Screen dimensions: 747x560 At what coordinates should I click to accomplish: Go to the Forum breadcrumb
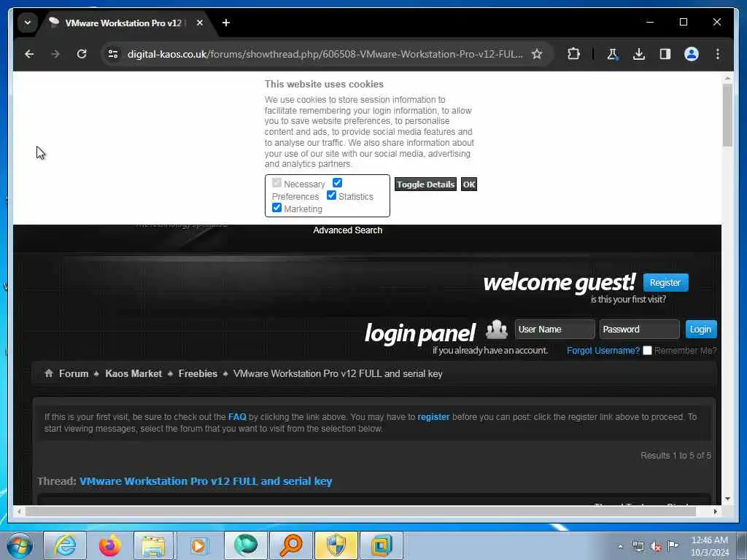(74, 374)
